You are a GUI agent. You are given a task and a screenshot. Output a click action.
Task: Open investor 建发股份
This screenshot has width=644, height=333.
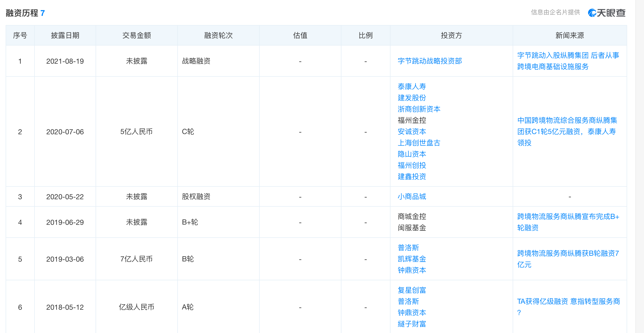412,98
